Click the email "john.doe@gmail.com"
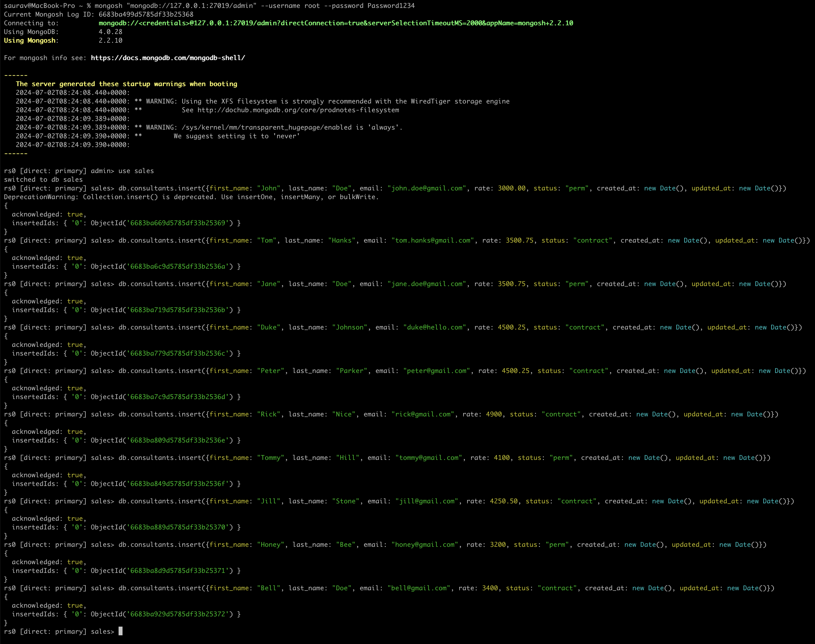 point(426,188)
